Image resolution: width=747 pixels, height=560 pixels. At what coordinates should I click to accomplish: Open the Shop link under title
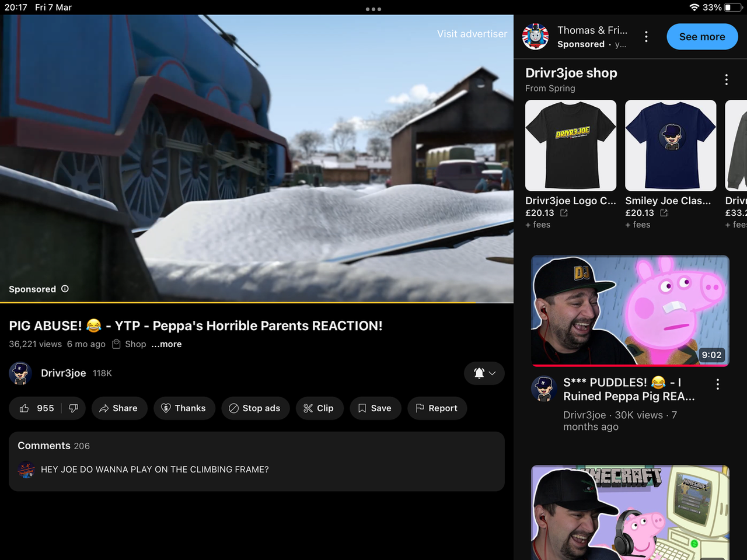[129, 344]
